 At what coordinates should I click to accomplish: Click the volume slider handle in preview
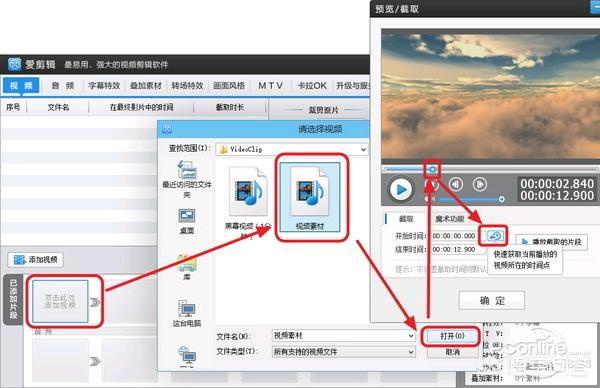501,199
